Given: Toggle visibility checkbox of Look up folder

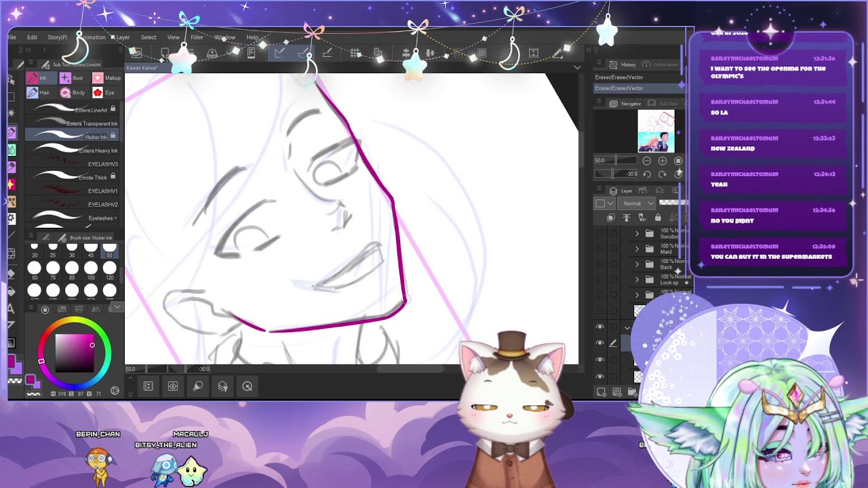Looking at the screenshot, I should (599, 279).
